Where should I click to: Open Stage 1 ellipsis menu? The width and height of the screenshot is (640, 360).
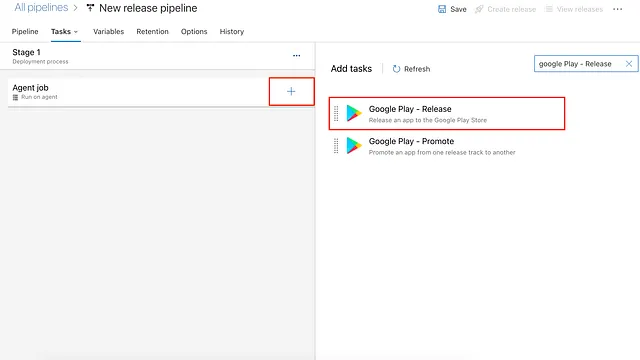(297, 56)
